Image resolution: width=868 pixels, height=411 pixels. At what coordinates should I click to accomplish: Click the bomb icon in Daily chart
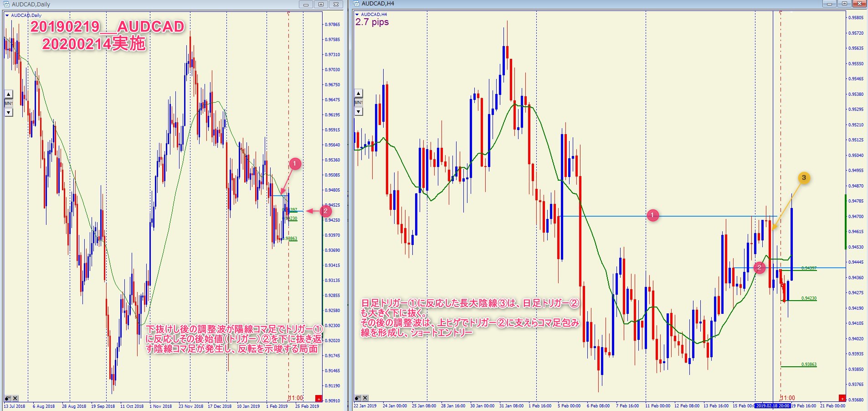click(x=8, y=398)
